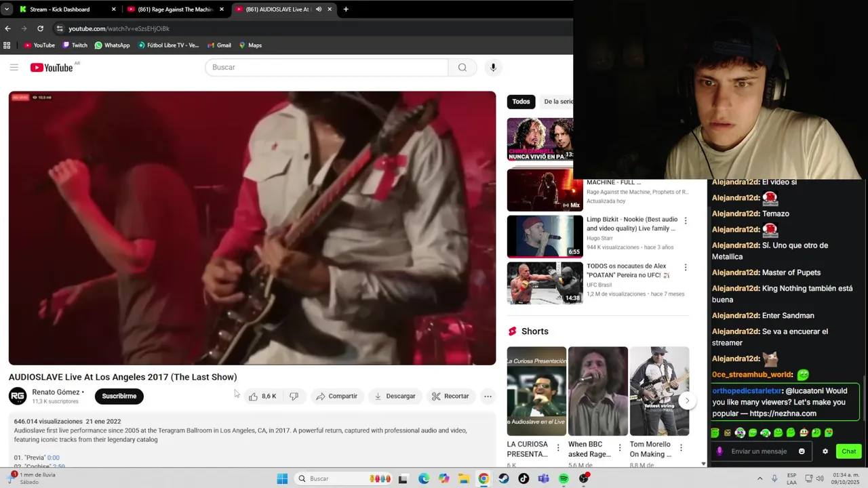Open the Twitch bookmark
This screenshot has height=488, width=868.
(75, 45)
